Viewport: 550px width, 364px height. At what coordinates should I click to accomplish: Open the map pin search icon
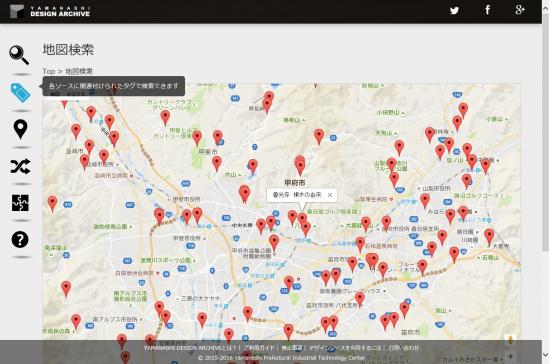point(20,129)
